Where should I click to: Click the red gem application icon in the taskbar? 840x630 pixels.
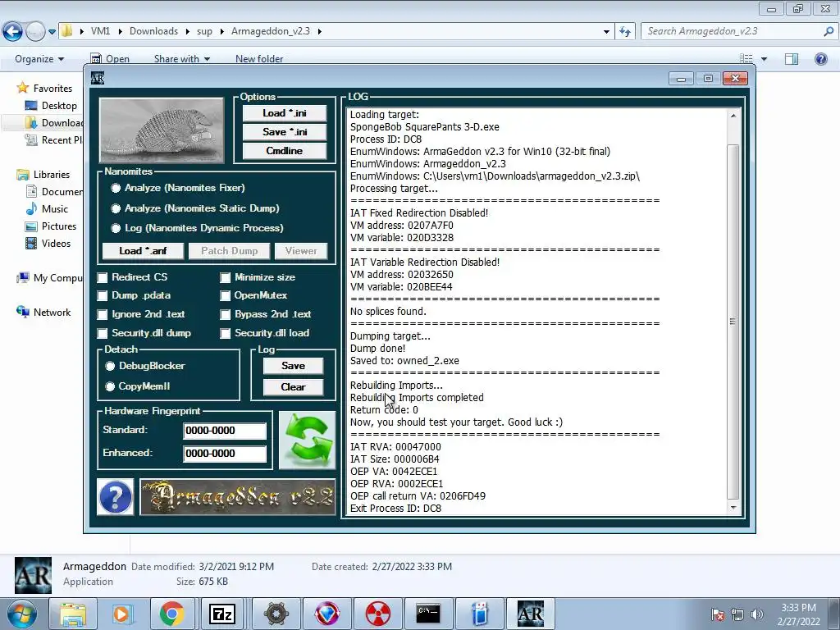pyautogui.click(x=326, y=614)
